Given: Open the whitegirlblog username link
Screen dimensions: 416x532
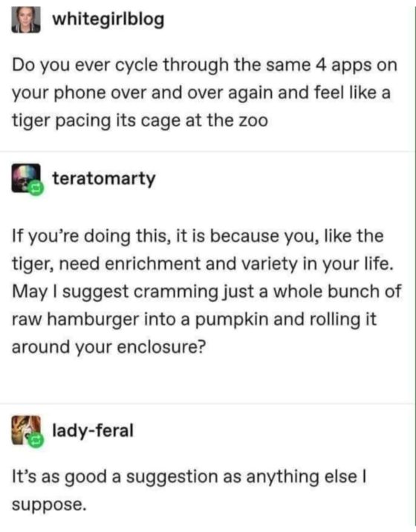Looking at the screenshot, I should click(x=108, y=19).
